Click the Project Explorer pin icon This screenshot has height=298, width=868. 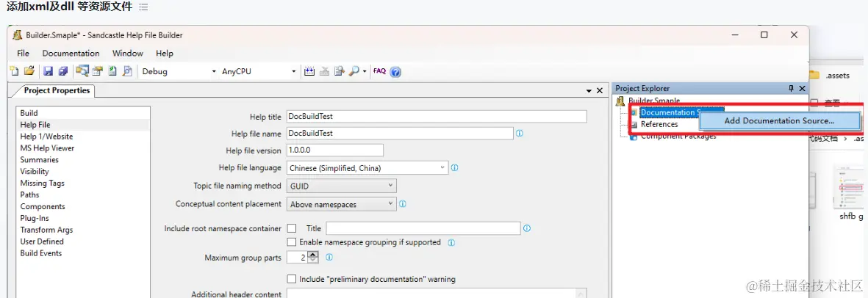pos(791,88)
